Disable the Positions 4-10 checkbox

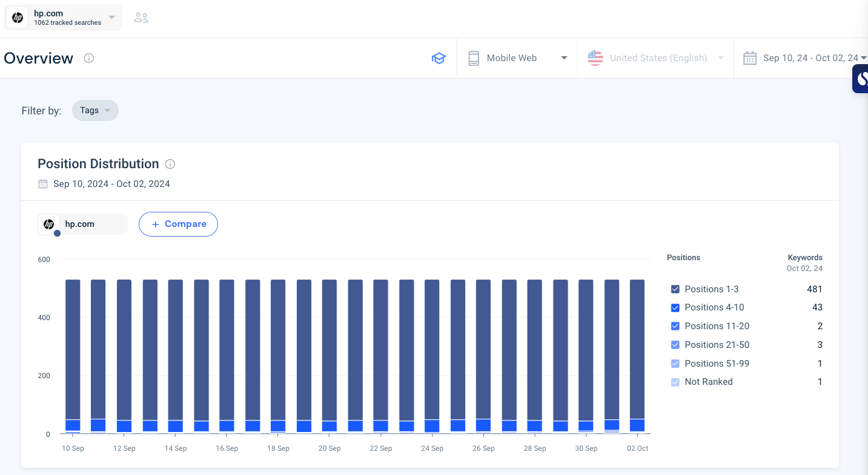coord(675,307)
